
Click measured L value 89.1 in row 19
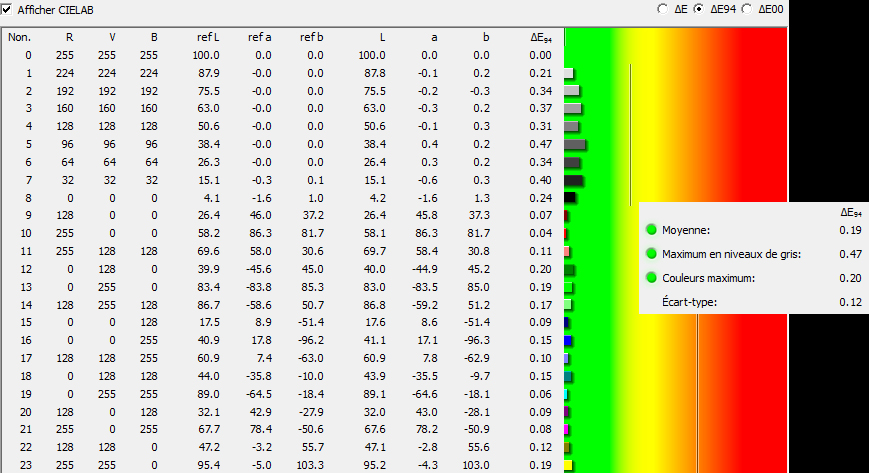[374, 394]
